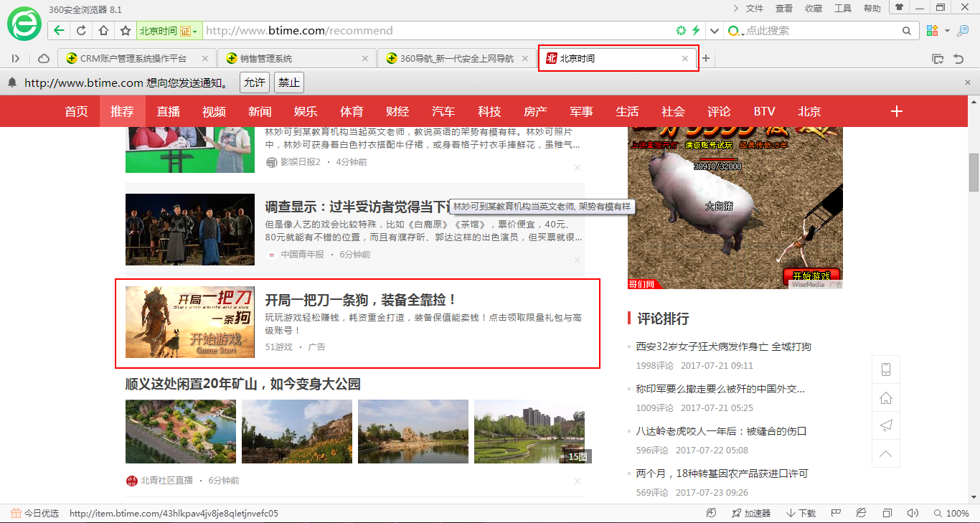Click the restore closed tab undo icon
Image resolution: width=980 pixels, height=523 pixels.
[958, 59]
